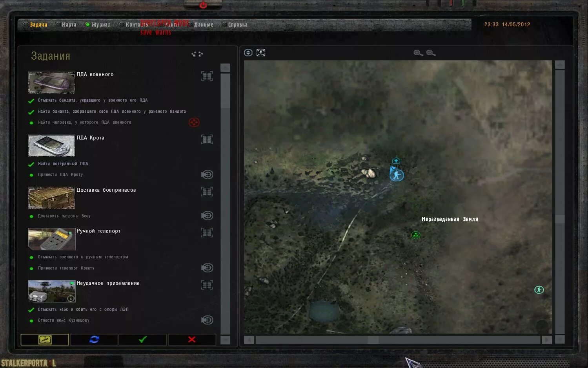Image resolution: width=588 pixels, height=368 pixels.
Task: Zoom in the map
Action: (x=418, y=53)
